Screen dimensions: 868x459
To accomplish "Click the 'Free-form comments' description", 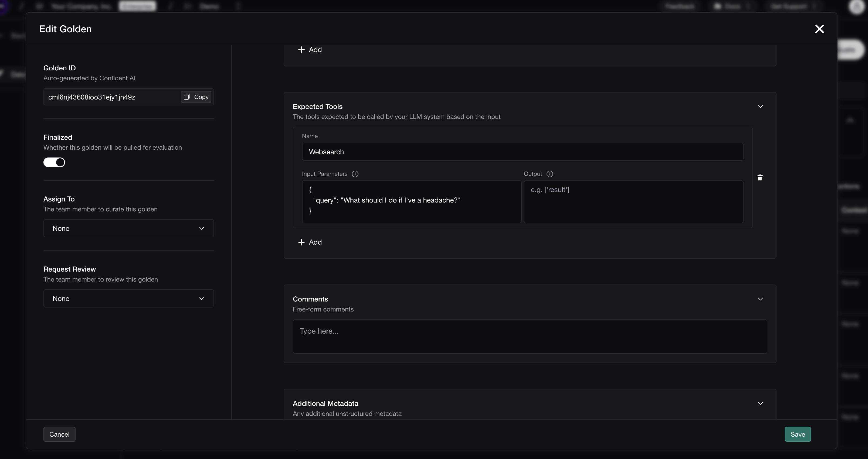I will click(x=323, y=309).
